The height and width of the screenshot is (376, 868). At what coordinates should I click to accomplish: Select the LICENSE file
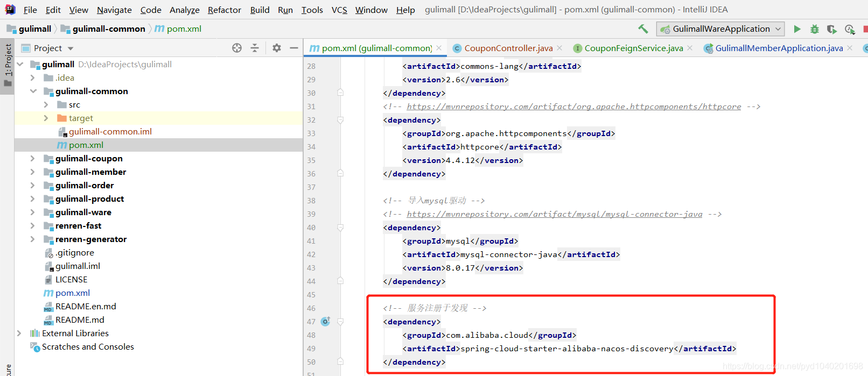click(x=71, y=279)
